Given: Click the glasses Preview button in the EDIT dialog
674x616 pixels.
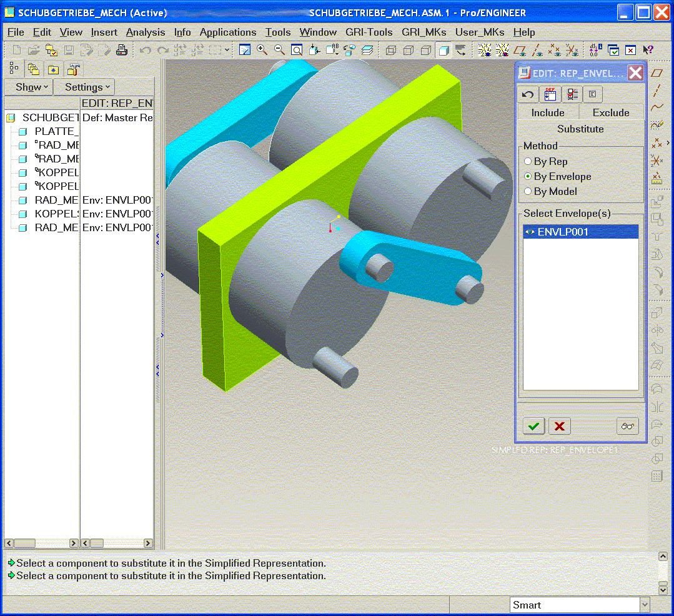Looking at the screenshot, I should (628, 426).
